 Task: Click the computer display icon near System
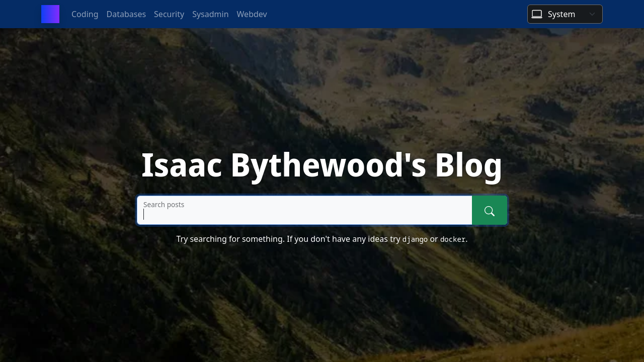(x=536, y=14)
